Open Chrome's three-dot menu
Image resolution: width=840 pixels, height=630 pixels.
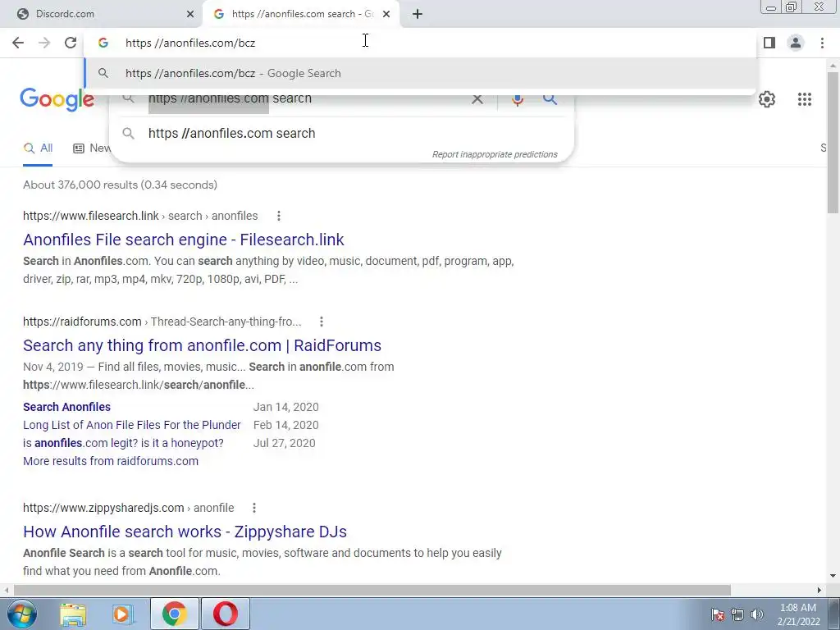tap(822, 43)
